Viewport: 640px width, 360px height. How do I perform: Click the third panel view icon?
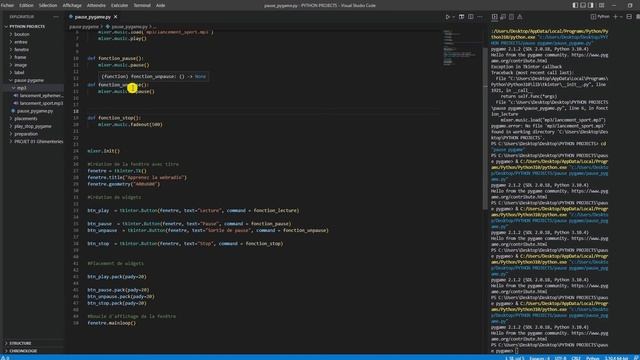click(x=511, y=17)
